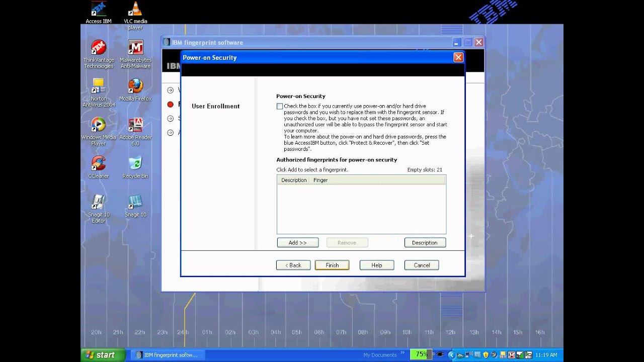This screenshot has width=644, height=362.
Task: Launch Mozilla Firefox from the desktop
Action: tap(135, 90)
